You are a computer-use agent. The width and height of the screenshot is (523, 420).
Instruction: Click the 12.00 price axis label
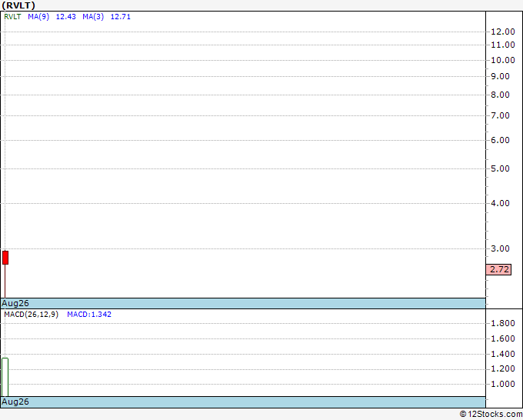(x=503, y=32)
